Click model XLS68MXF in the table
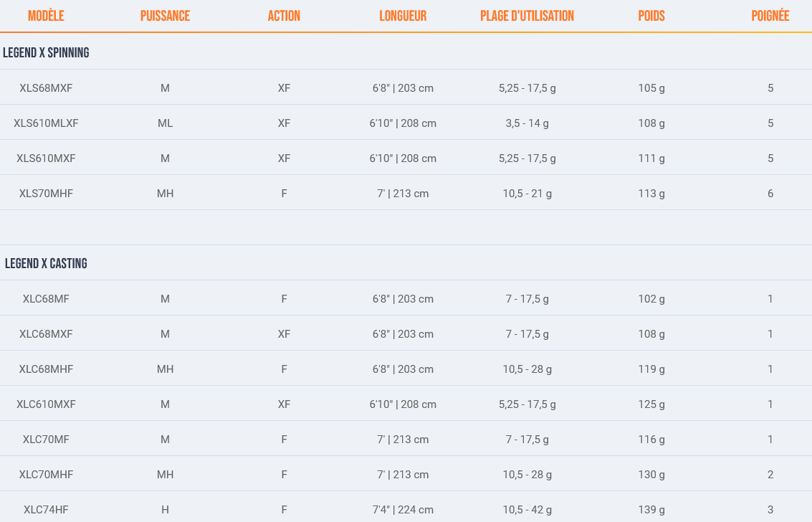Screen dimensions: 812x522 point(46,88)
